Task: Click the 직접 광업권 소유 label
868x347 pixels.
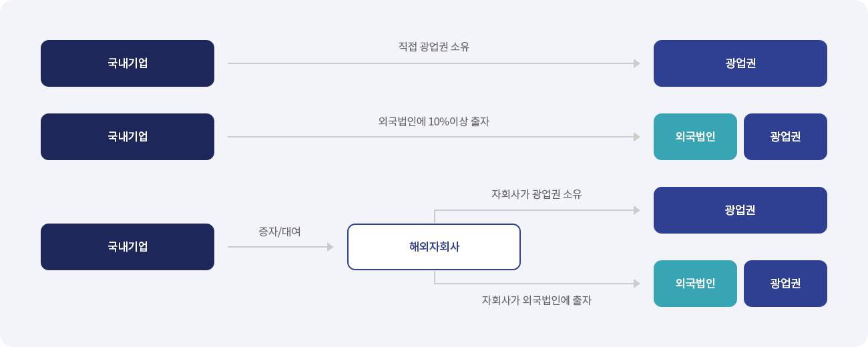Action: pyautogui.click(x=434, y=47)
